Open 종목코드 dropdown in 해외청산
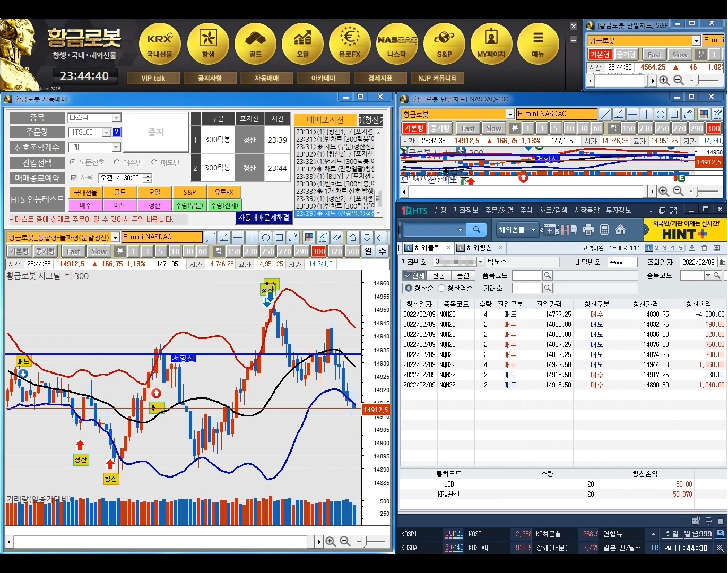This screenshot has height=573, width=728. click(708, 275)
